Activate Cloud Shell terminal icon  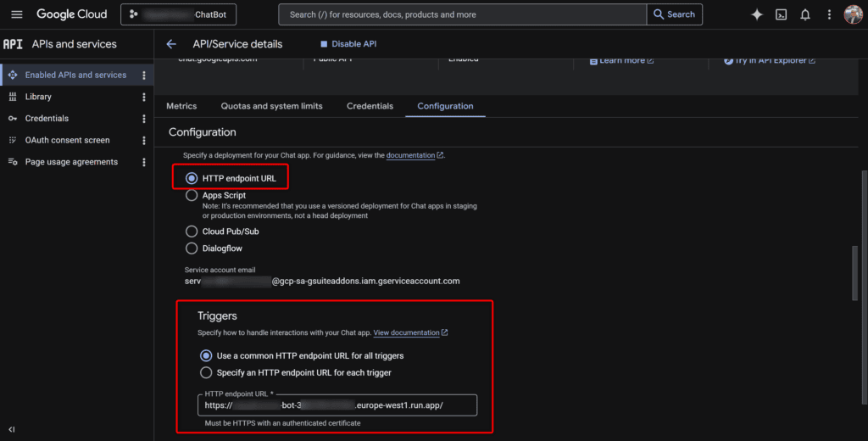[x=781, y=15]
